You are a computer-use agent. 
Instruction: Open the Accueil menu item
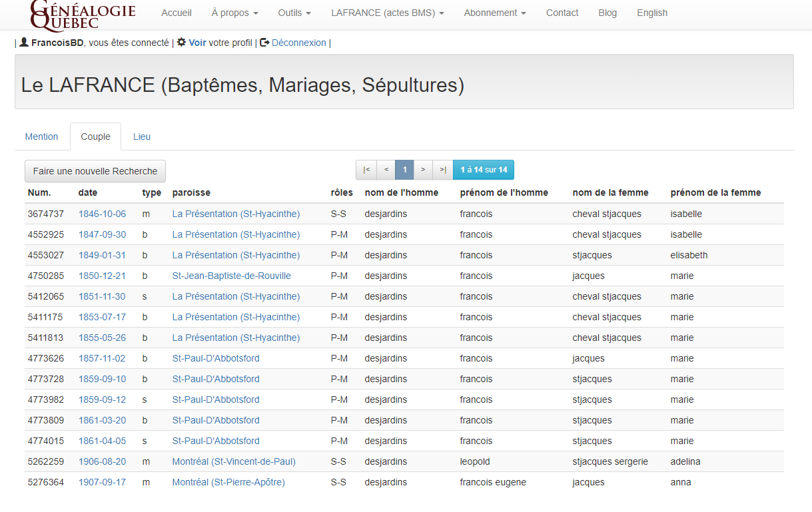tap(177, 13)
